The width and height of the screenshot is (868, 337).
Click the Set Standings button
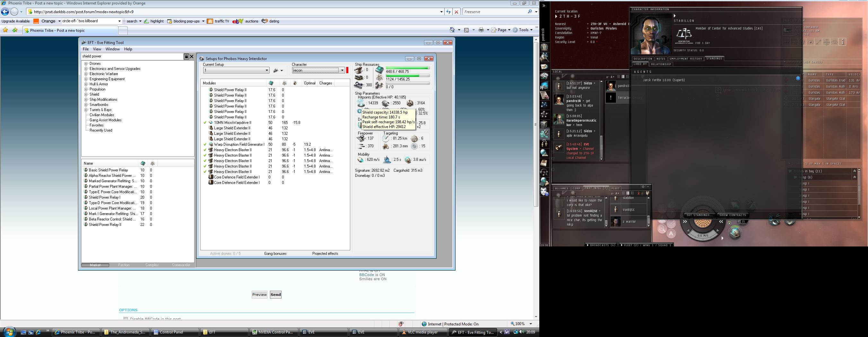699,215
